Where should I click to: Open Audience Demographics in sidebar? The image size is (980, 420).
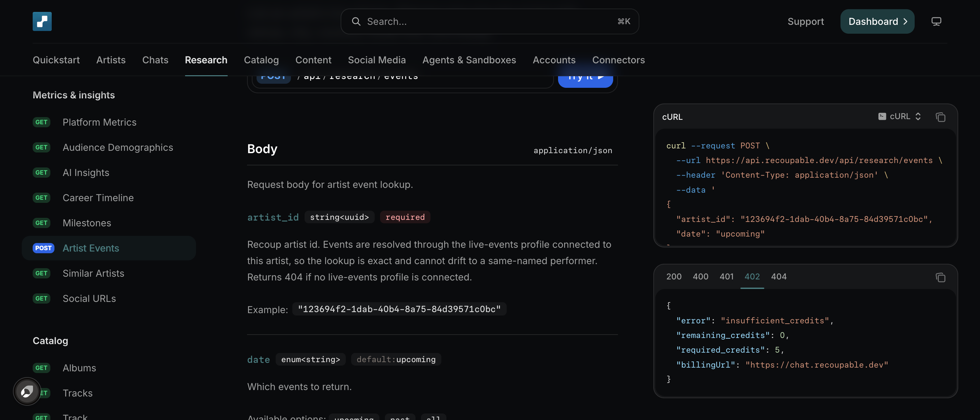tap(109, 147)
